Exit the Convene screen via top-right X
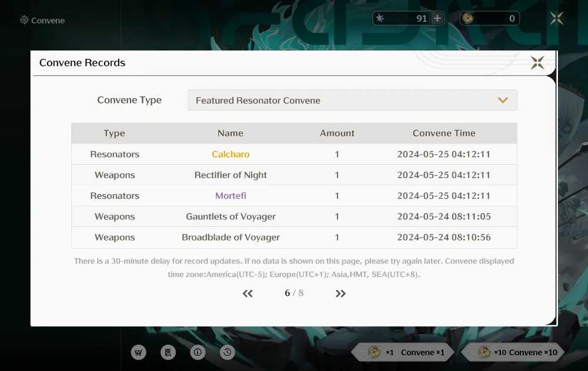 (x=557, y=18)
